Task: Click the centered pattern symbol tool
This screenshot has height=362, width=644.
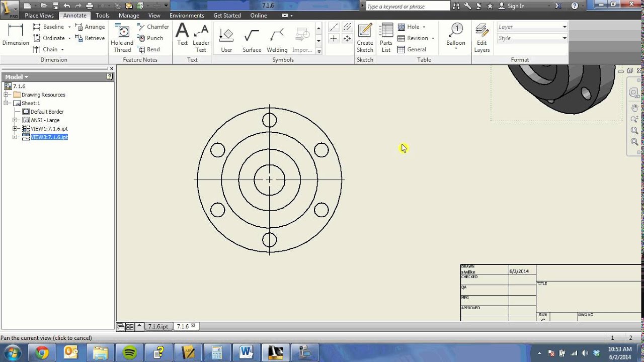Action: [x=347, y=39]
